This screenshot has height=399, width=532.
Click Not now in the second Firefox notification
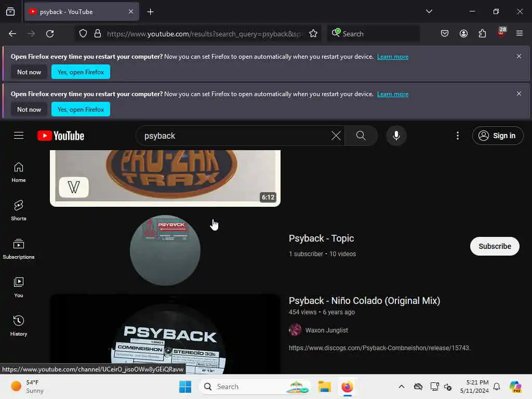pyautogui.click(x=29, y=109)
